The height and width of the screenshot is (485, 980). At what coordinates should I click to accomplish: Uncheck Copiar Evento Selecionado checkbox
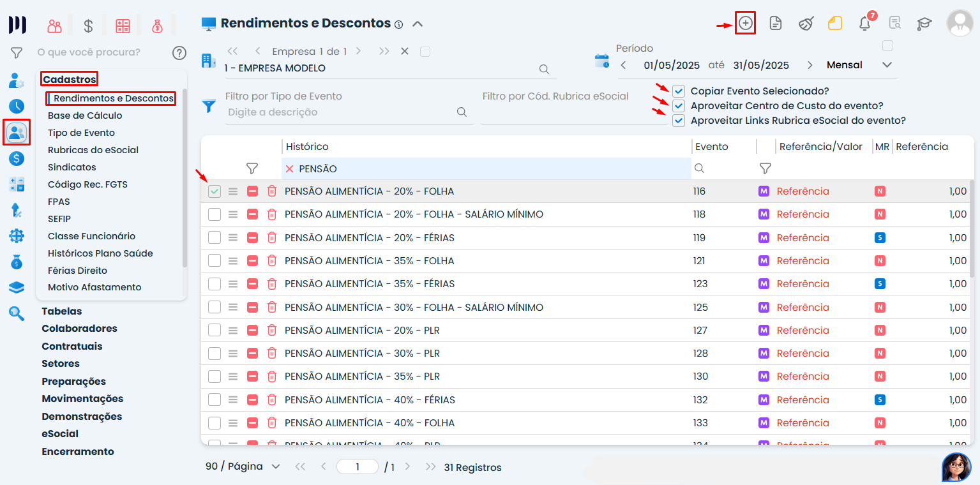click(x=679, y=91)
